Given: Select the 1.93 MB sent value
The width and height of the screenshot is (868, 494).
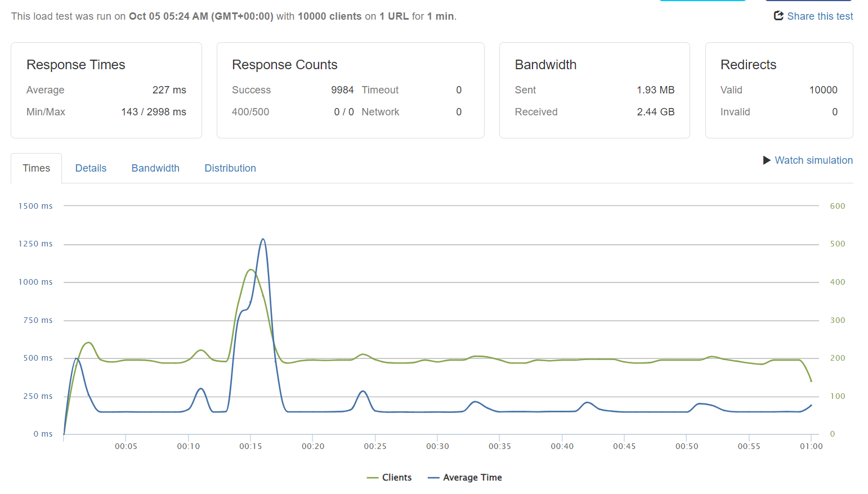Looking at the screenshot, I should click(656, 90).
